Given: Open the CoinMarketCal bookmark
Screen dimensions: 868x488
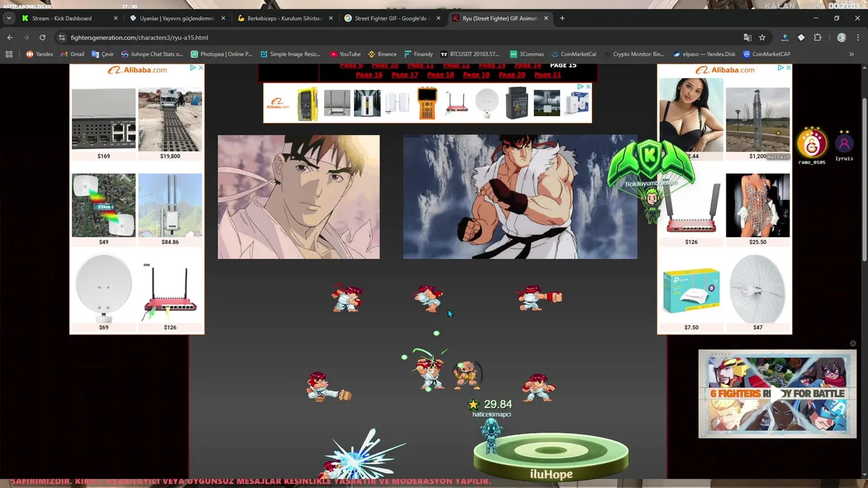Looking at the screenshot, I should [x=573, y=54].
